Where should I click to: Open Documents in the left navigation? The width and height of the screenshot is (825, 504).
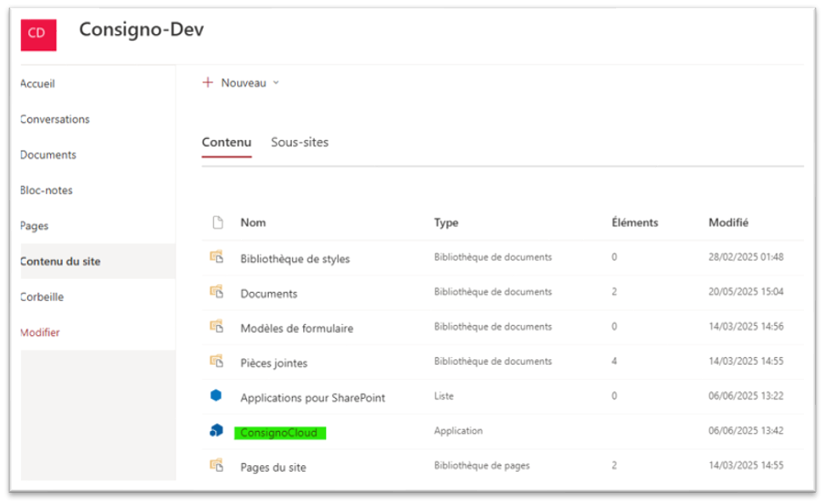click(x=48, y=154)
